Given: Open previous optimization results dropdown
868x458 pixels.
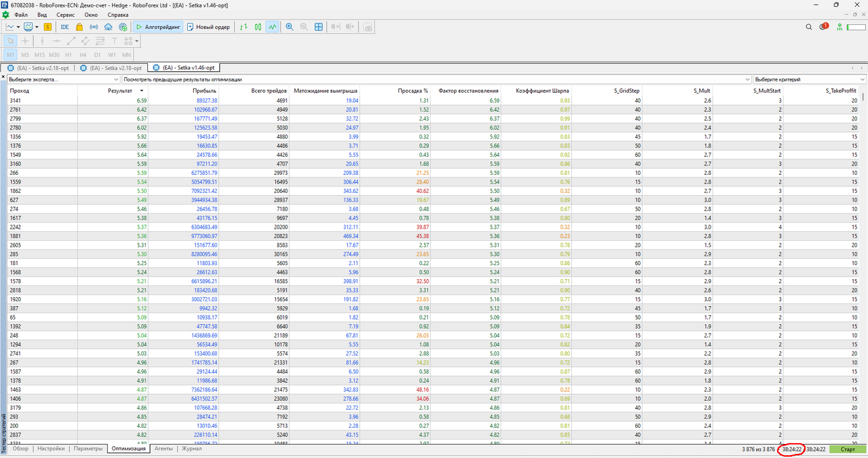Looking at the screenshot, I should point(436,79).
